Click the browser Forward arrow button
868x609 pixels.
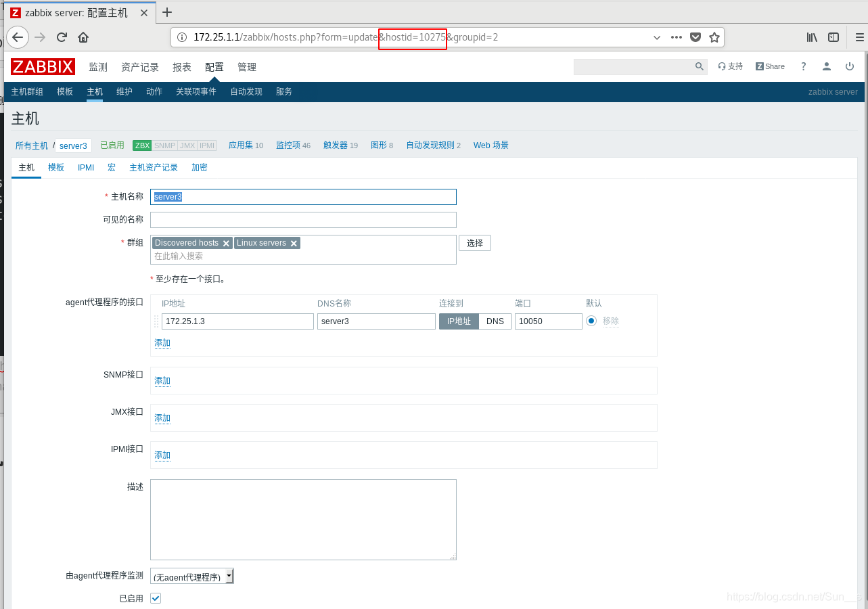tap(40, 37)
